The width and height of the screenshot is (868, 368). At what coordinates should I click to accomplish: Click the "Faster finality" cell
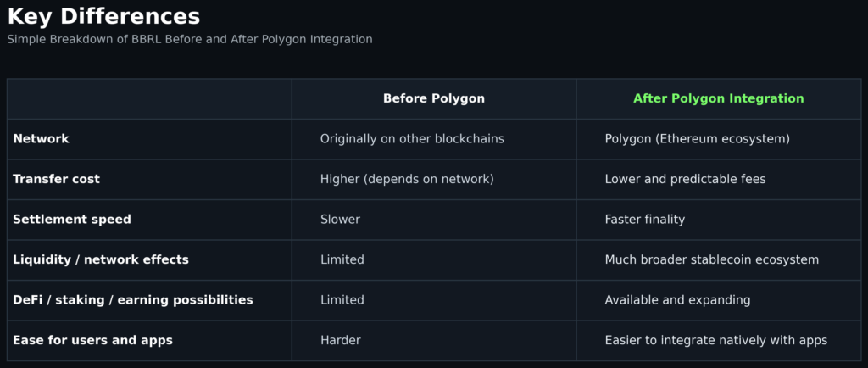[x=645, y=219]
